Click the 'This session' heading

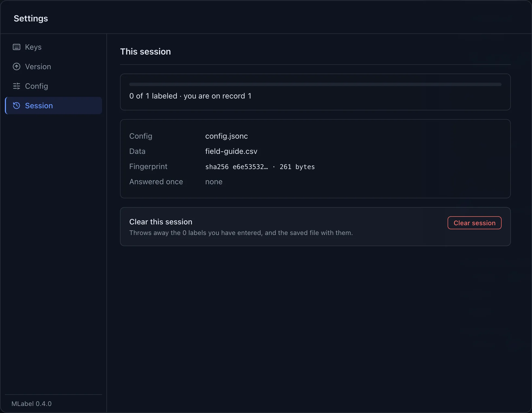145,52
